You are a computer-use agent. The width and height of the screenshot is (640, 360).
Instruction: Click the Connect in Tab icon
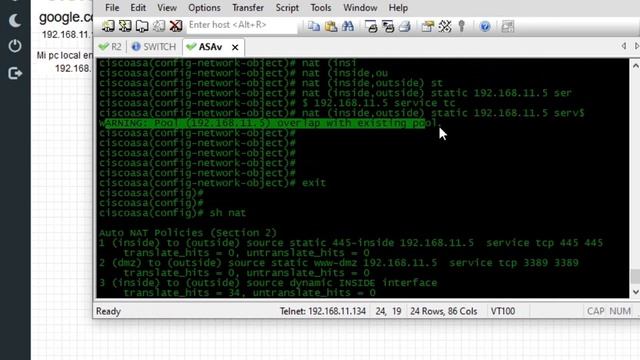coord(142,26)
